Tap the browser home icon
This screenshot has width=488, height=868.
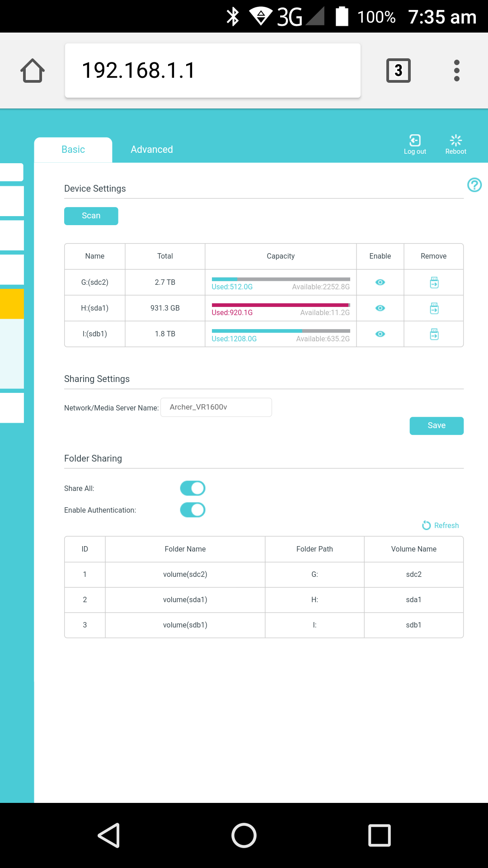pos(33,71)
